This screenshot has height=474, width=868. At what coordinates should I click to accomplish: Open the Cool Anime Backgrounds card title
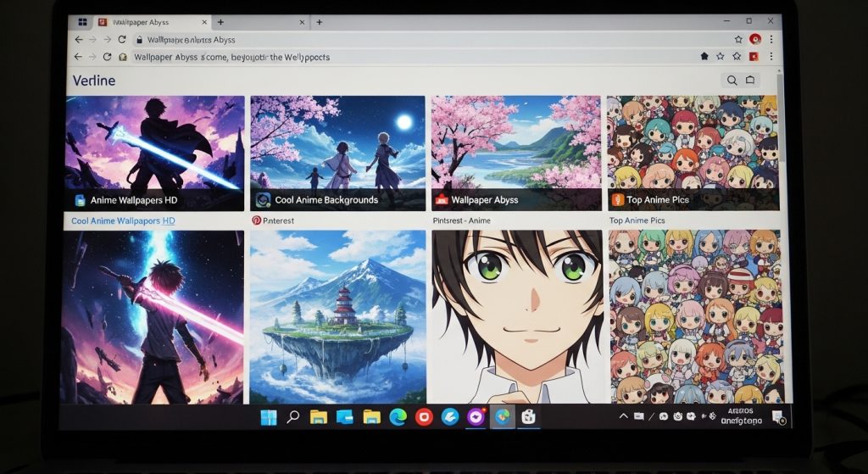(326, 200)
